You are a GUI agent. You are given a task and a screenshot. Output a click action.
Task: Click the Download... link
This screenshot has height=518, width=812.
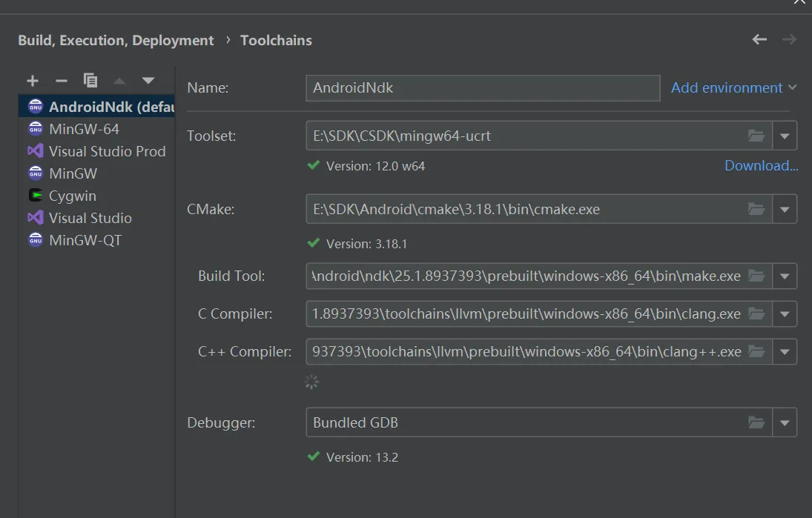(762, 165)
